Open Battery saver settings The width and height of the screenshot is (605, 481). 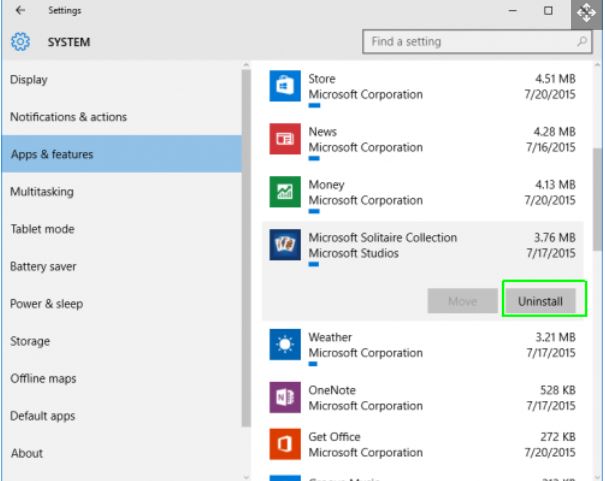(x=122, y=266)
